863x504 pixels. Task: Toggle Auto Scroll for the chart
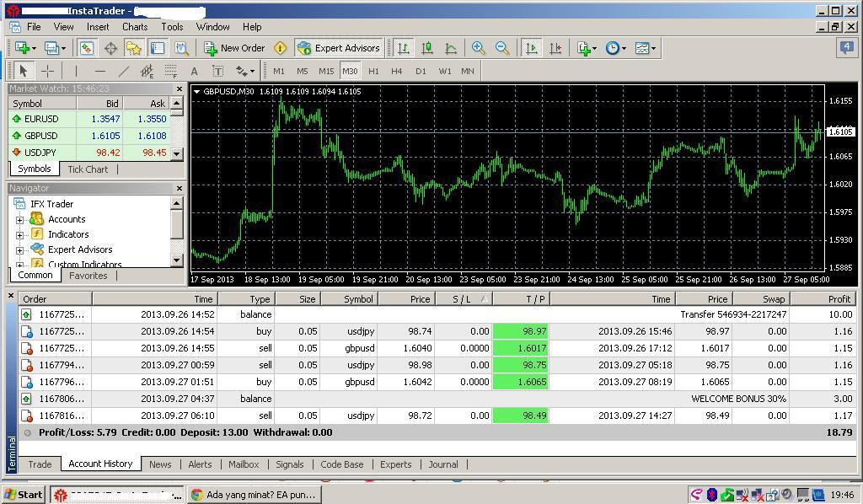pos(532,48)
